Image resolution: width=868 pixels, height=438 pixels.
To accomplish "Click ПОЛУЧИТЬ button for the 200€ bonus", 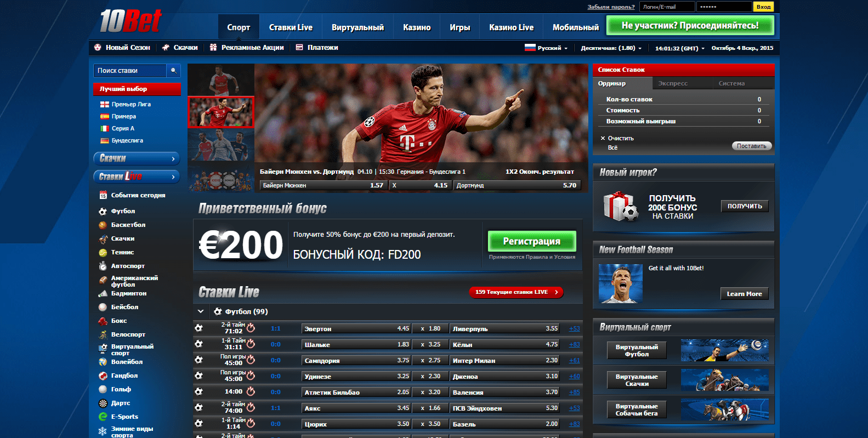I will point(745,206).
